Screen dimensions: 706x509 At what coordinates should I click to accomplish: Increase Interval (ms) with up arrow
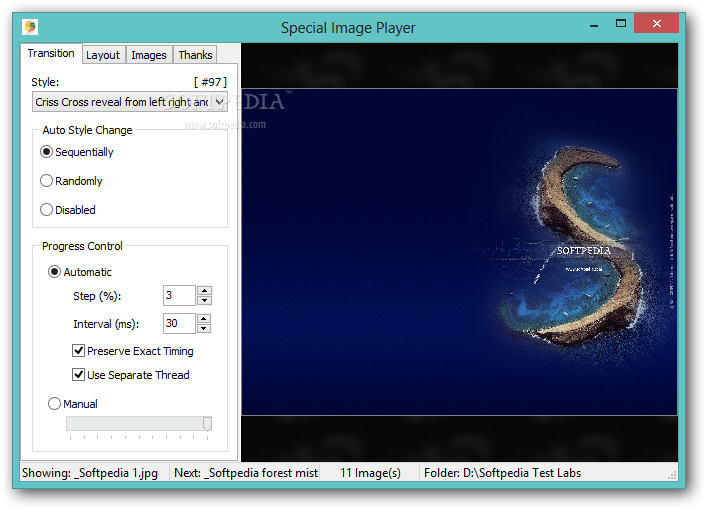point(204,318)
